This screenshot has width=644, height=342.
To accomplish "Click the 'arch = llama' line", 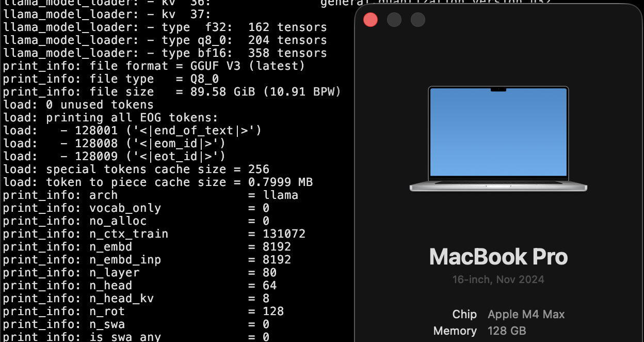I will tap(151, 195).
